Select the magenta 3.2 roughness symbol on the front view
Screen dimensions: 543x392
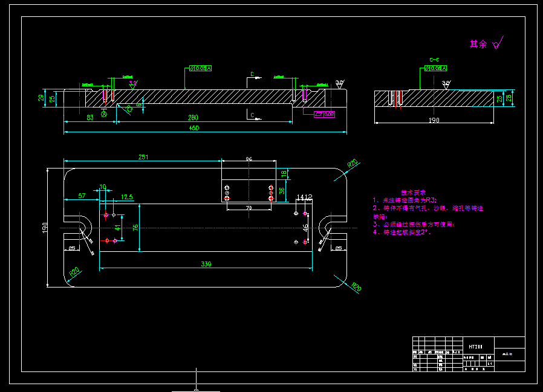point(133,85)
